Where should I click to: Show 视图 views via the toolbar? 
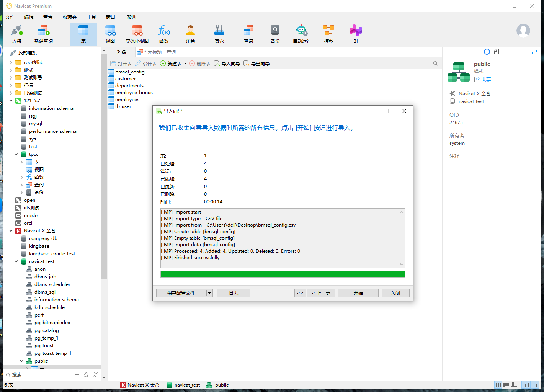click(110, 34)
